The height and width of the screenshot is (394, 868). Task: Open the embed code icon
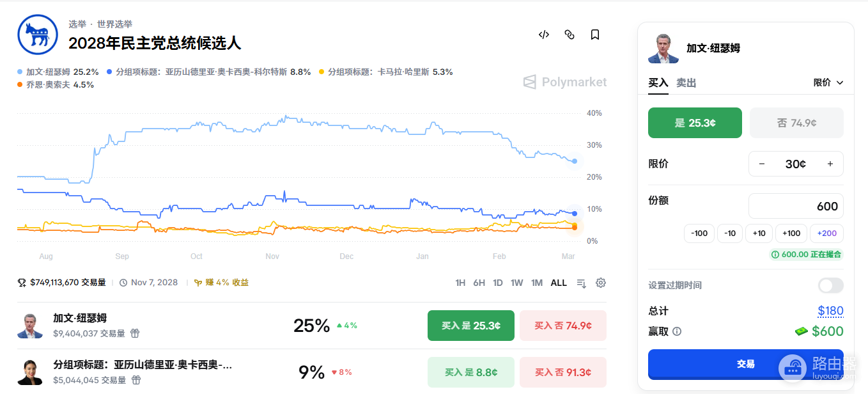(x=544, y=35)
